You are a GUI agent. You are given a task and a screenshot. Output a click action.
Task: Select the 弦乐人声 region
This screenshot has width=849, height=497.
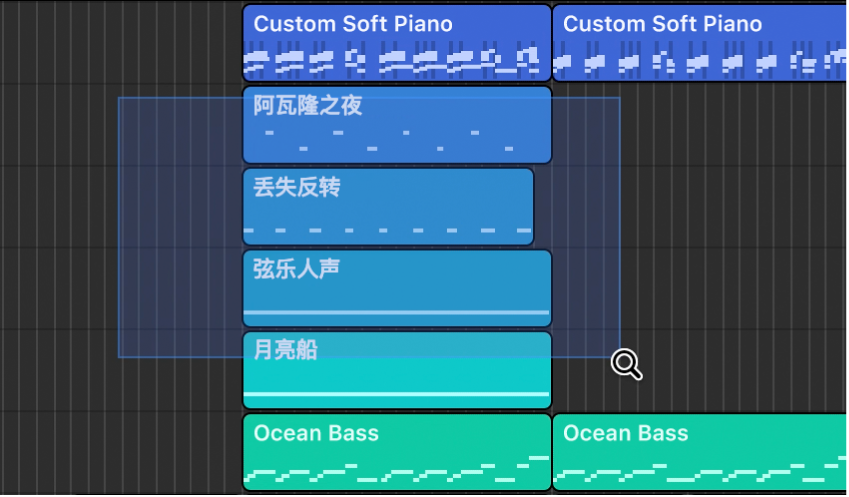(x=397, y=289)
